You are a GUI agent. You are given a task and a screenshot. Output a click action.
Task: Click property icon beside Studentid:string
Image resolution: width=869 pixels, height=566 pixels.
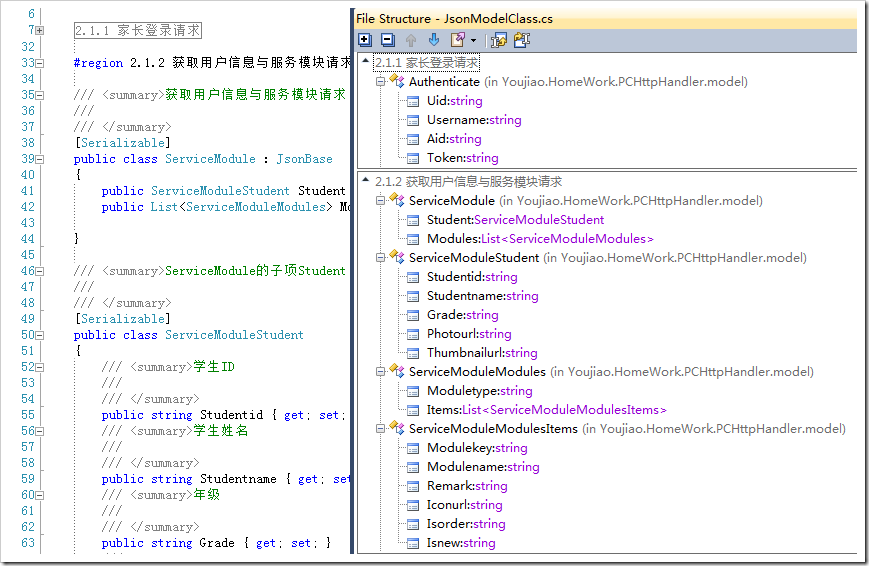[x=413, y=277]
